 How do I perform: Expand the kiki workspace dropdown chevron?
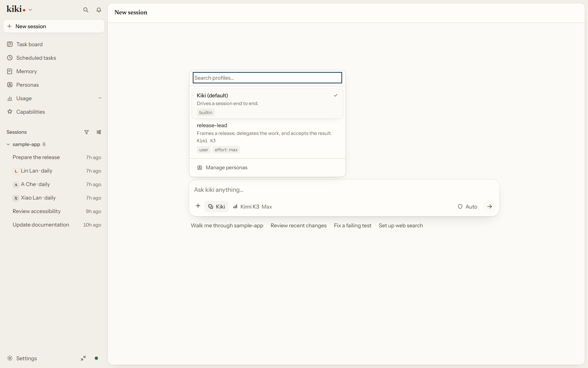coord(30,10)
